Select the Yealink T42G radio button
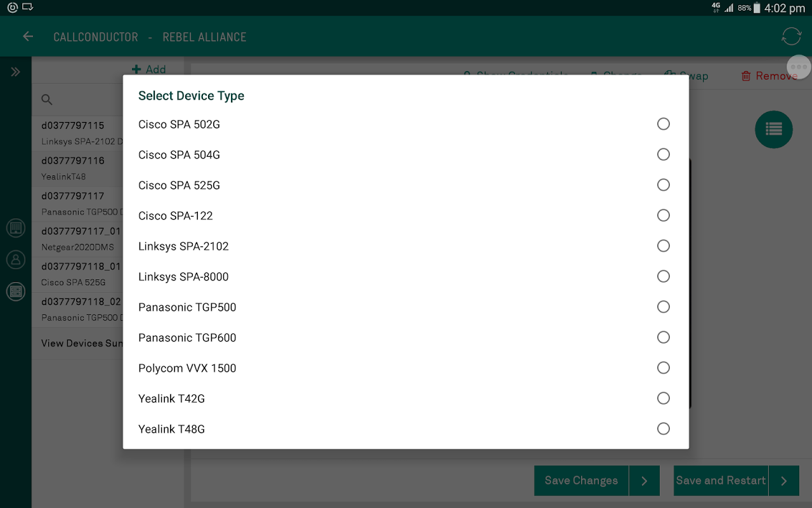The height and width of the screenshot is (508, 812). (664, 398)
